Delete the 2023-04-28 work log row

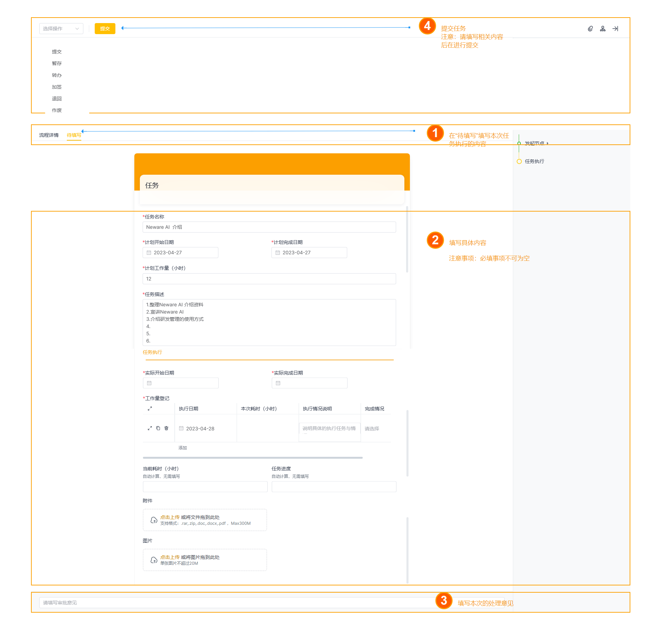click(166, 428)
